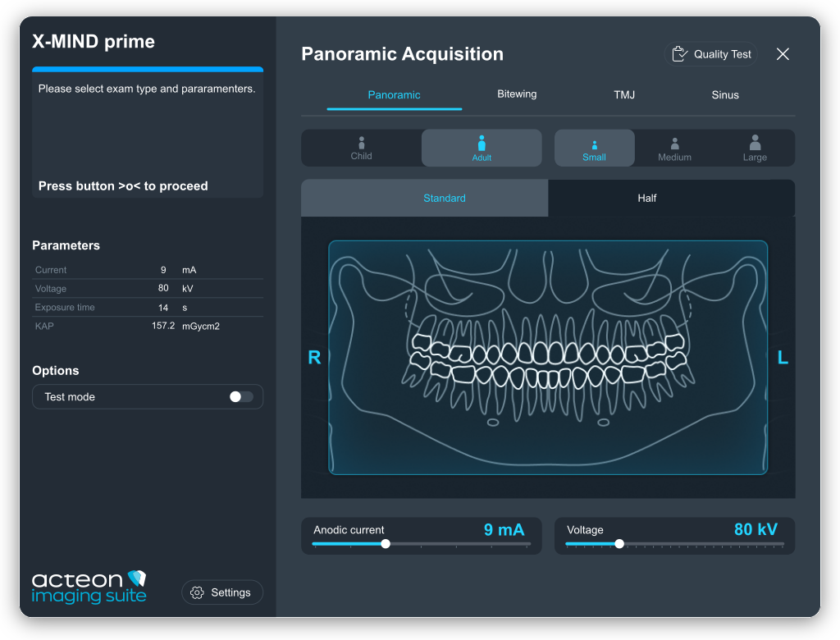Choose the Large patient size icon

pyautogui.click(x=755, y=143)
